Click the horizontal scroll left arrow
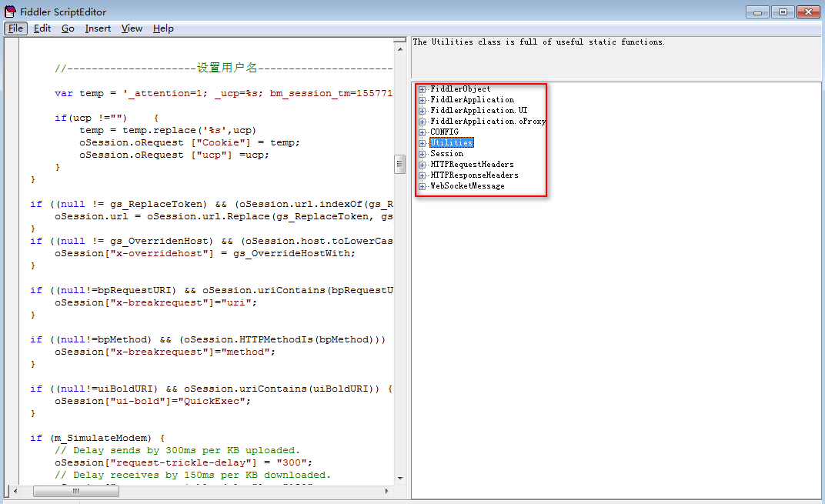The height and width of the screenshot is (504, 825). pyautogui.click(x=15, y=491)
